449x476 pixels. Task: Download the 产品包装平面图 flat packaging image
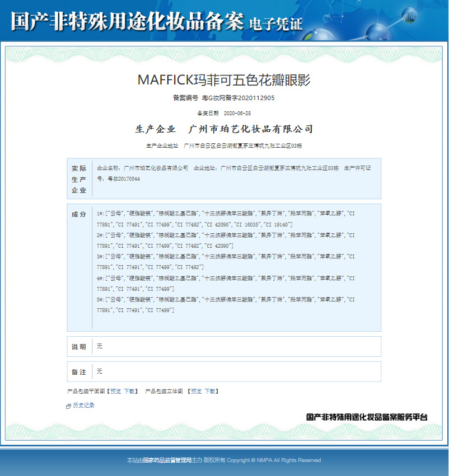point(129,392)
